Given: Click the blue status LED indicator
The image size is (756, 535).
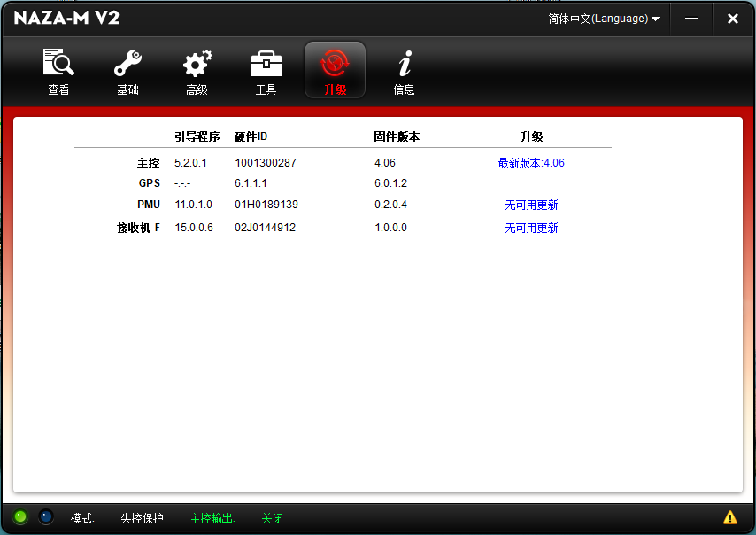Looking at the screenshot, I should coord(46,517).
